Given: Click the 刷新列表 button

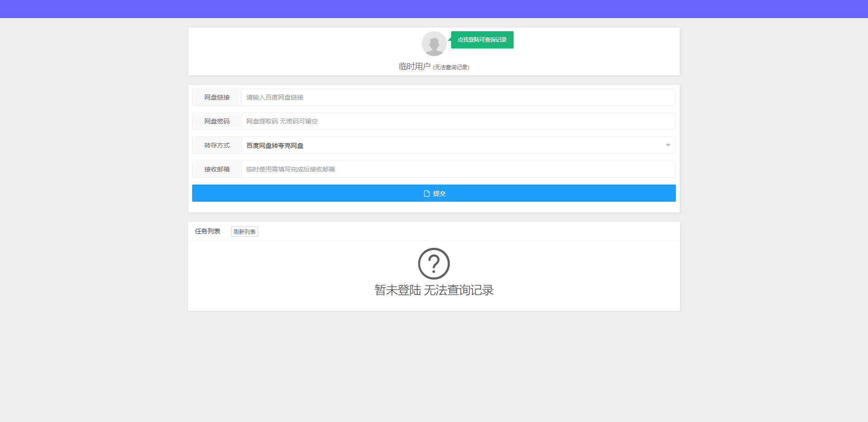Looking at the screenshot, I should pos(245,232).
